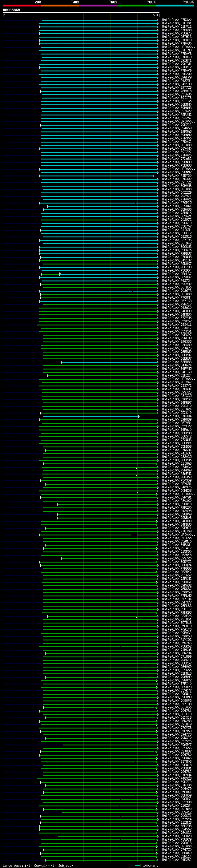
Task: Click the label UniRef100_Q9M722
Action: (176, 125)
